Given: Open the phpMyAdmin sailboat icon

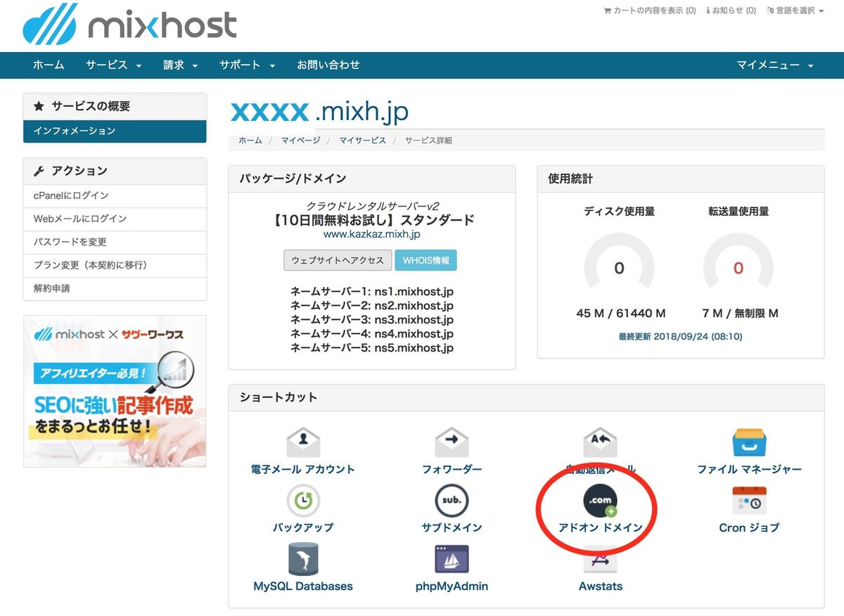Looking at the screenshot, I should [452, 559].
